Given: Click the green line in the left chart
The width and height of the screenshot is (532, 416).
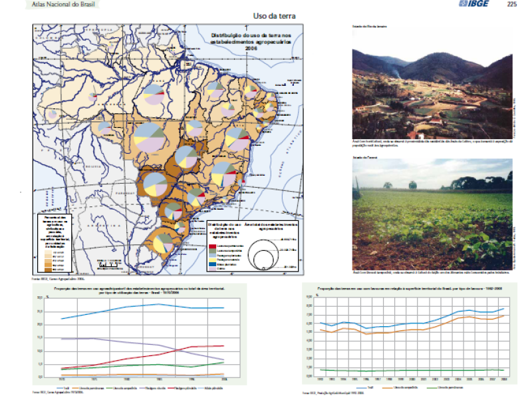Looking at the screenshot, I should click(x=142, y=365).
